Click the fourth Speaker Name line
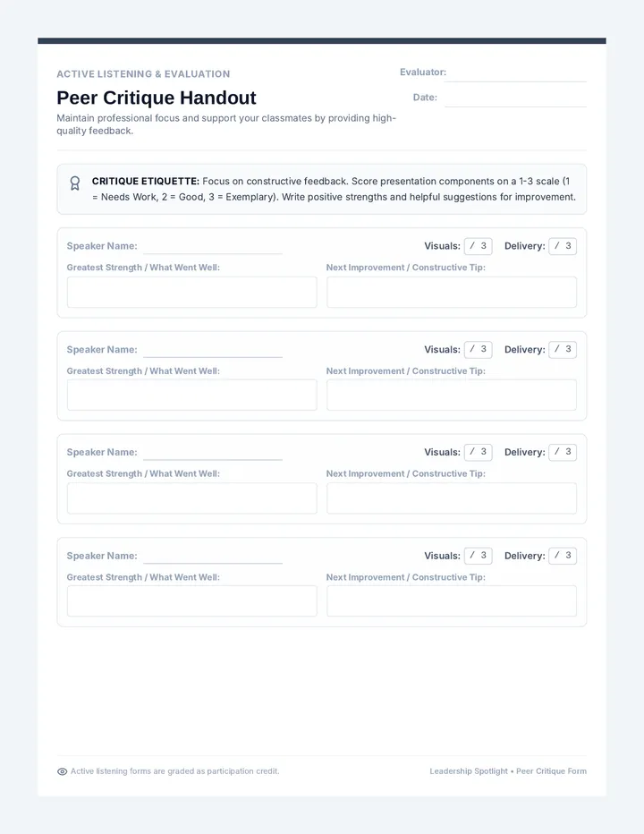Image resolution: width=644 pixels, height=834 pixels. coord(213,557)
